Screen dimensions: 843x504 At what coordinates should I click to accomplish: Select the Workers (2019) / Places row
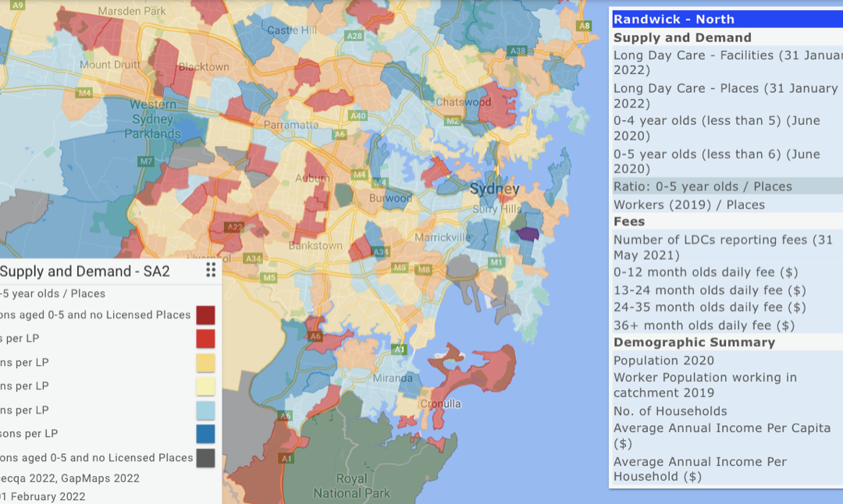click(x=689, y=204)
